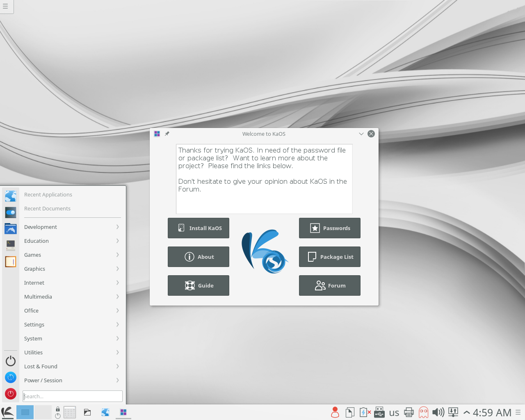Click the launcher Search field

pos(73,396)
